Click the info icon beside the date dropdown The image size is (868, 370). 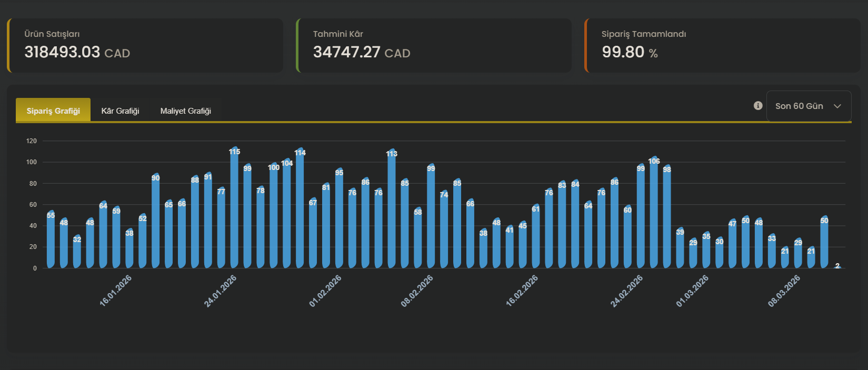pos(758,106)
